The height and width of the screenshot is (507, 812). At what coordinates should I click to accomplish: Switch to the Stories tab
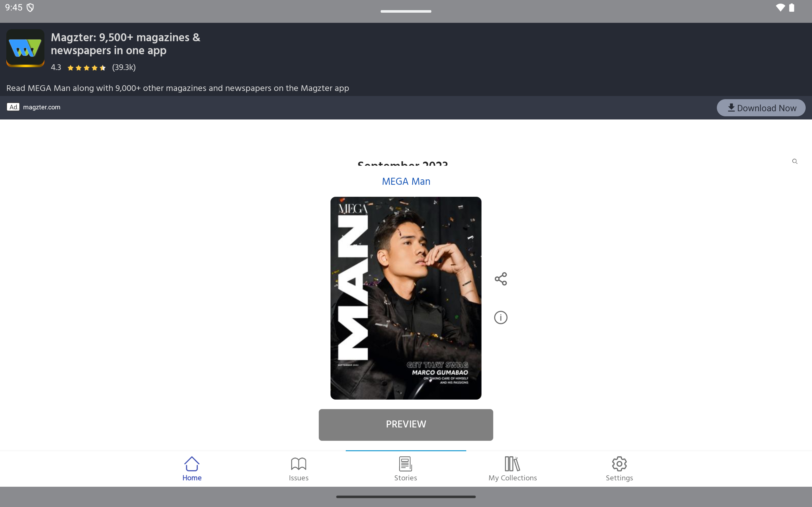tap(406, 468)
